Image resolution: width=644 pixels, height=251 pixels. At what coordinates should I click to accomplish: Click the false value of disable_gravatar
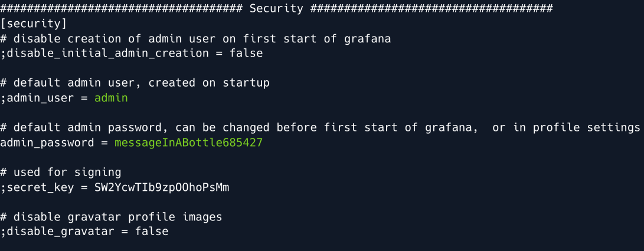click(151, 232)
